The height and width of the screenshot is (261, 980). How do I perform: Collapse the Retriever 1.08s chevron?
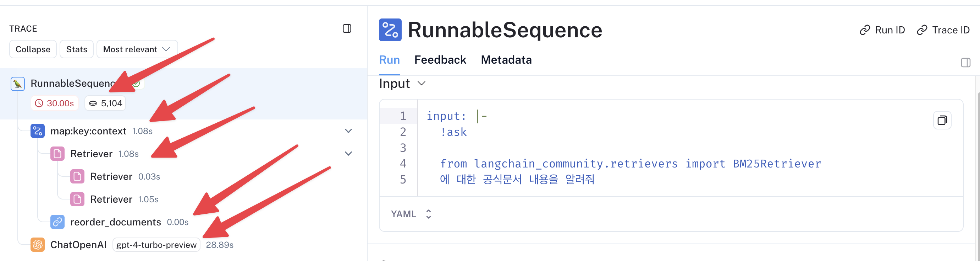click(348, 154)
